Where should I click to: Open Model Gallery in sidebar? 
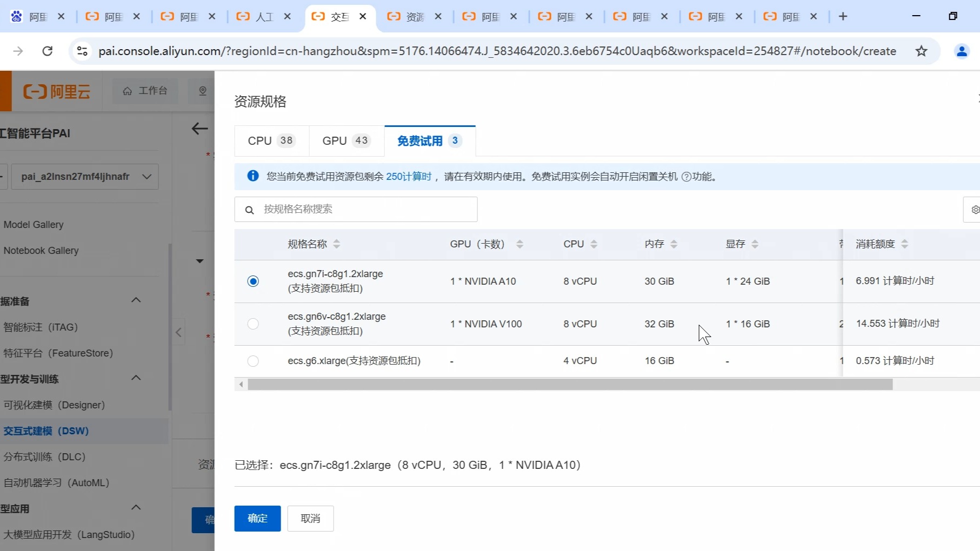click(x=34, y=225)
